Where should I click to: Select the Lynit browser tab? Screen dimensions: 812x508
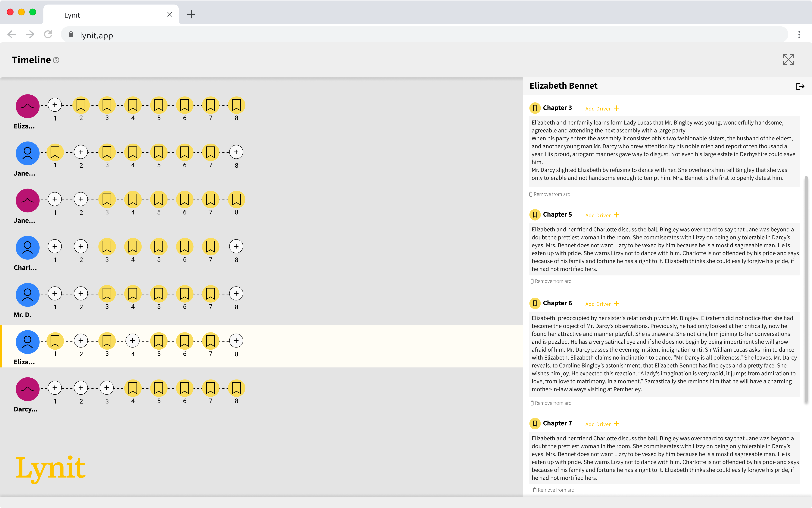click(111, 14)
